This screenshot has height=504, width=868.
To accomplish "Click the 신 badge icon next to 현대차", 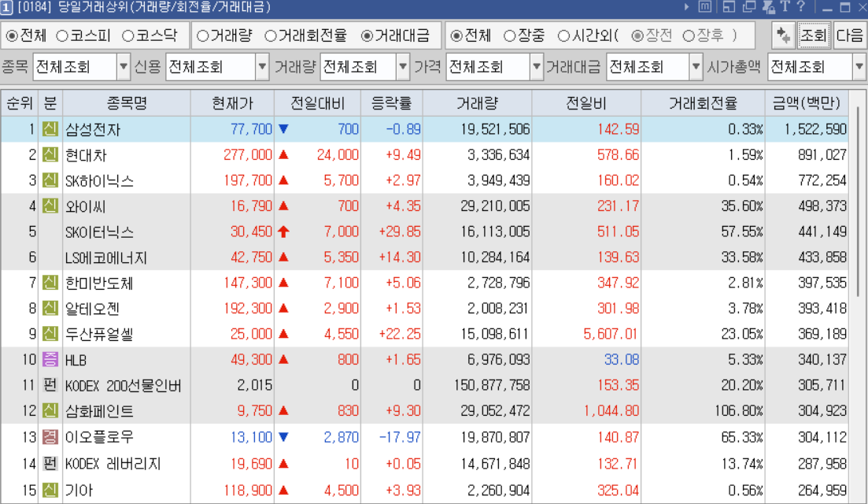I will (50, 154).
